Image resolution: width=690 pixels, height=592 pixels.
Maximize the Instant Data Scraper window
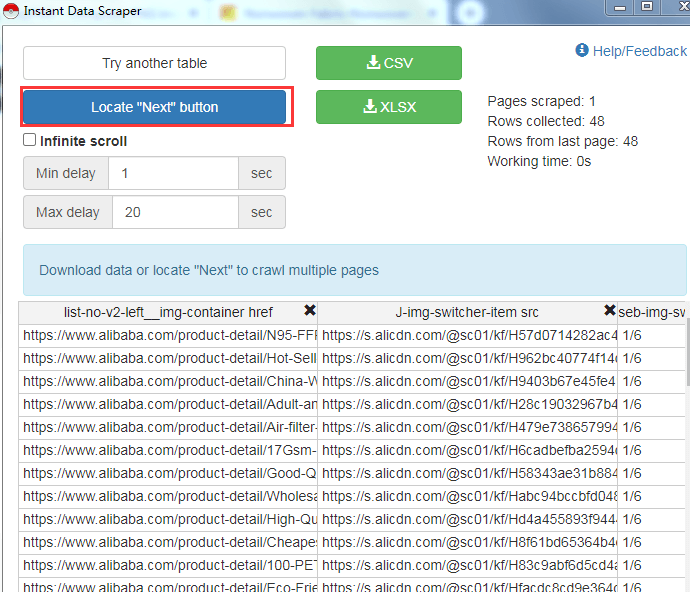pos(647,7)
